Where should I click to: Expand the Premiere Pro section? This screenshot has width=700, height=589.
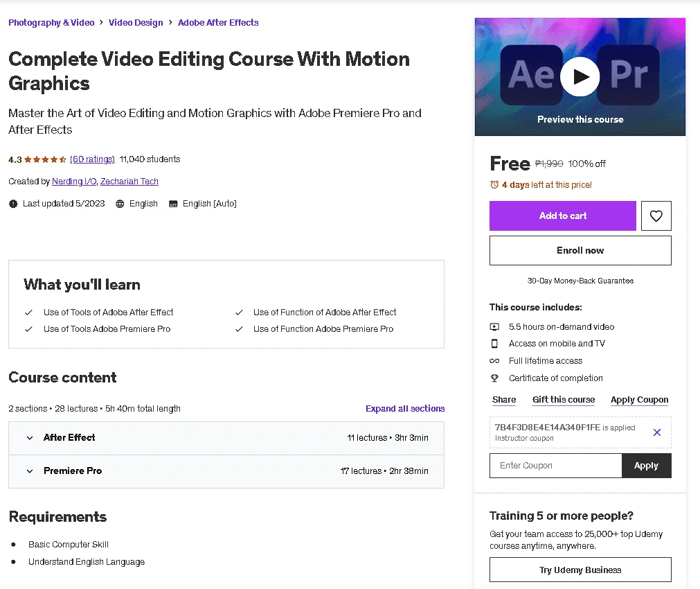tap(226, 471)
